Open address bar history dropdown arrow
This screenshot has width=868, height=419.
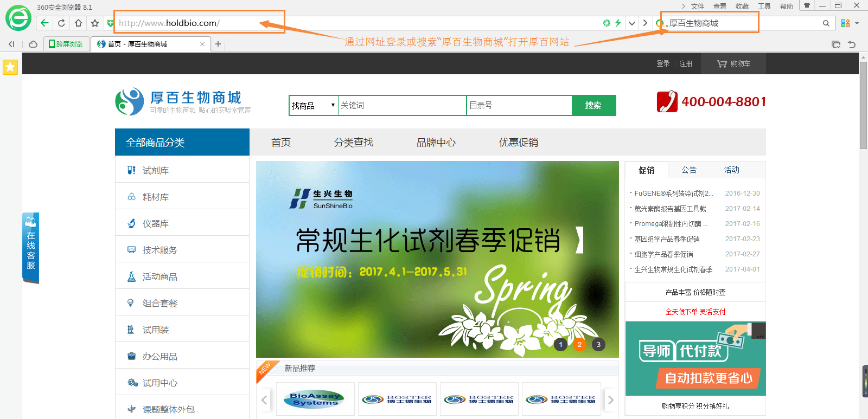click(x=632, y=23)
